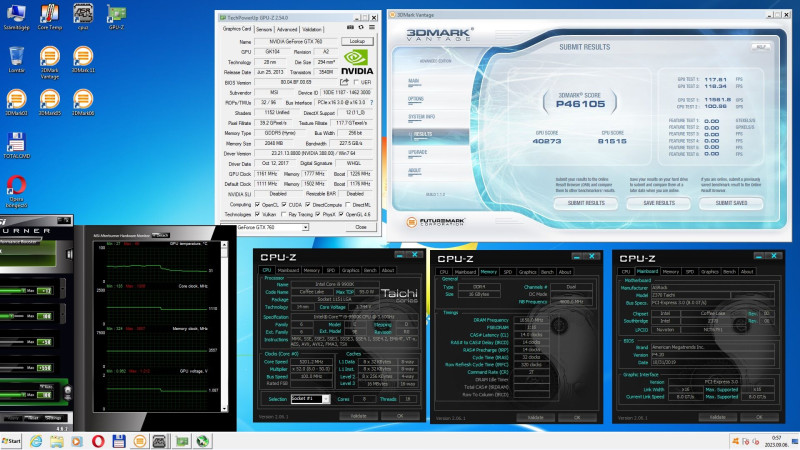This screenshot has height=450, width=800.
Task: Open the cpuz desktop shortcut
Action: coord(83,17)
